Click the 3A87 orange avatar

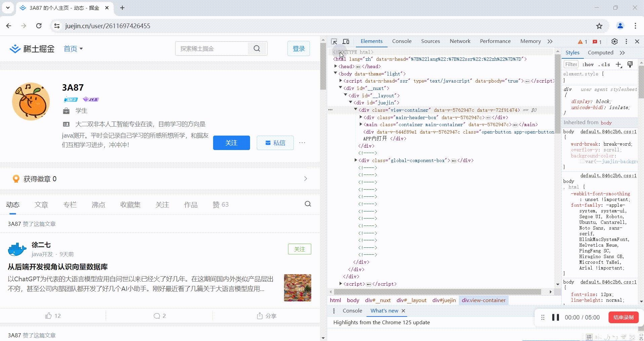coord(31,101)
